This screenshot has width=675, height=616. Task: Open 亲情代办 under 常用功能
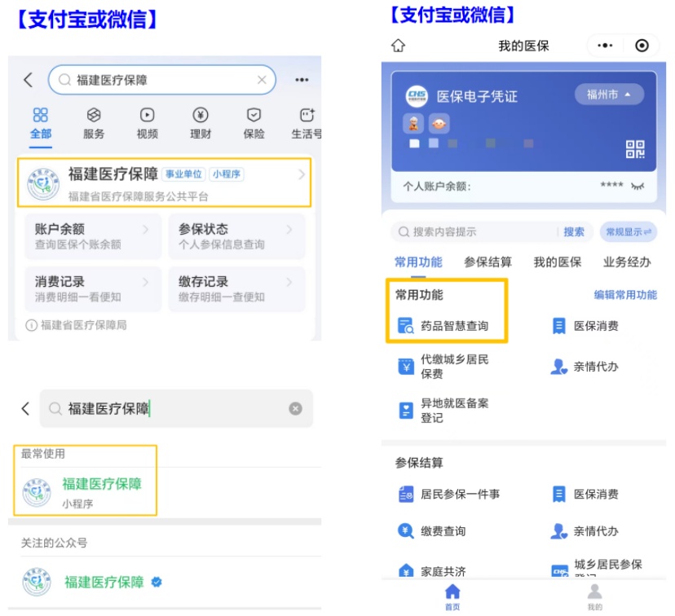pyautogui.click(x=585, y=367)
